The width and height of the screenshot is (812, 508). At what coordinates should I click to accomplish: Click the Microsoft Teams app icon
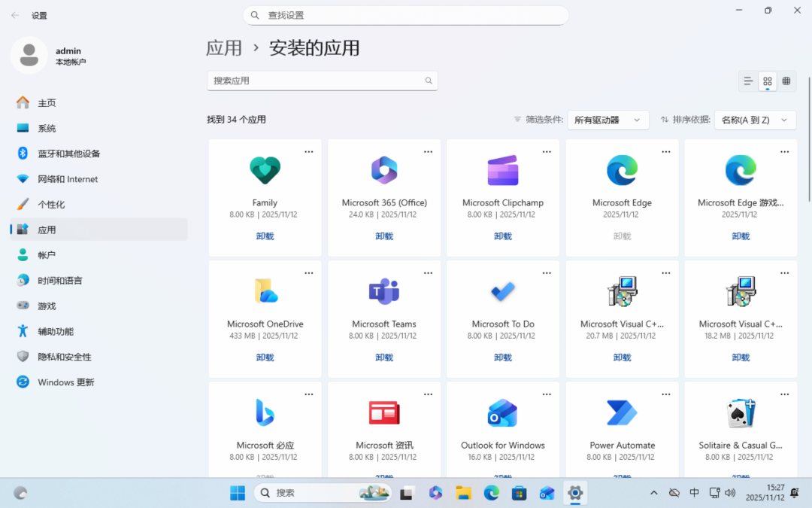[383, 291]
